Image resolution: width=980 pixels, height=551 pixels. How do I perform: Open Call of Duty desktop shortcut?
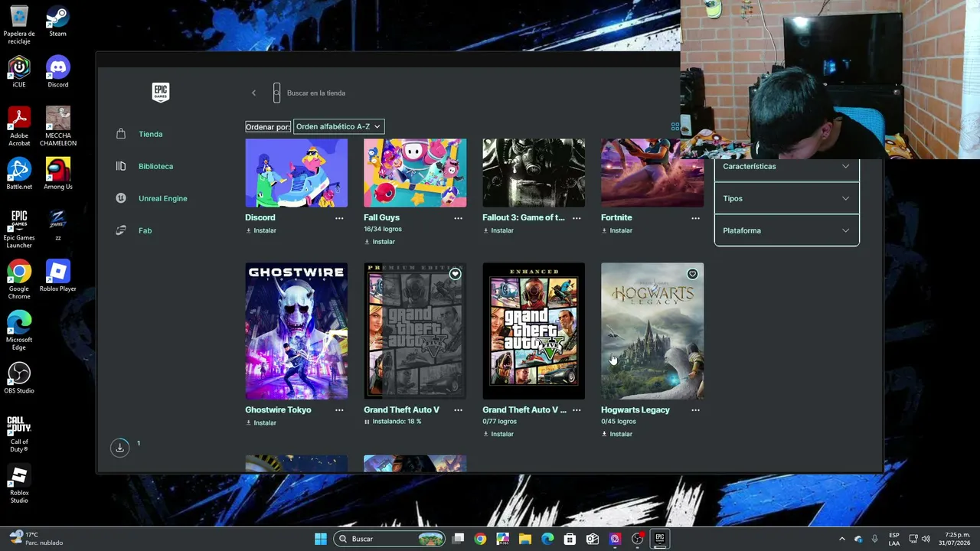pos(19,433)
